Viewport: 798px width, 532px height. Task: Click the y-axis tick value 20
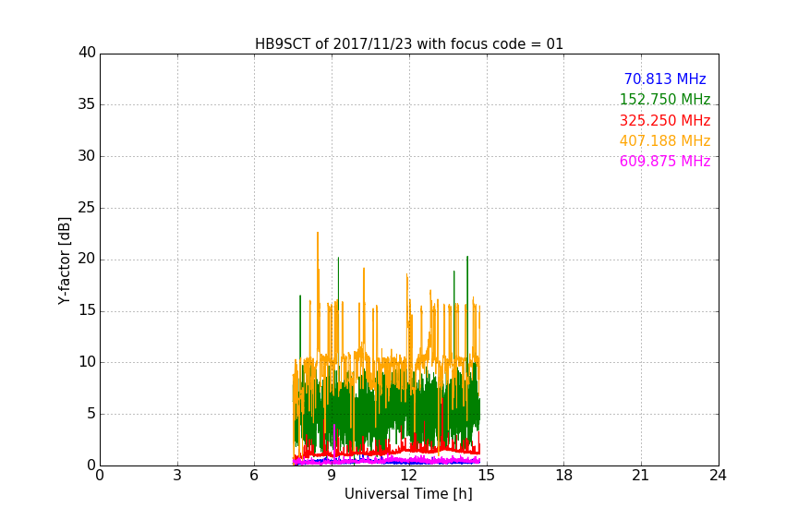pos(87,259)
